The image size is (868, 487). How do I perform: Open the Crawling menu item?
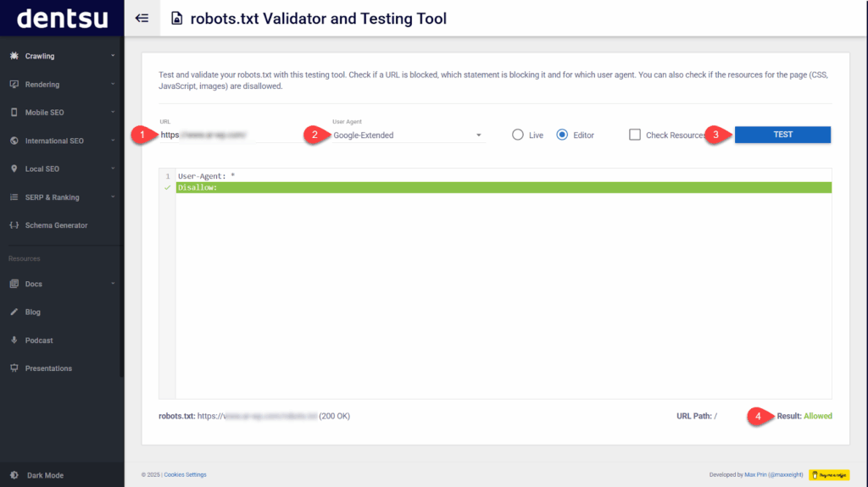pyautogui.click(x=62, y=56)
